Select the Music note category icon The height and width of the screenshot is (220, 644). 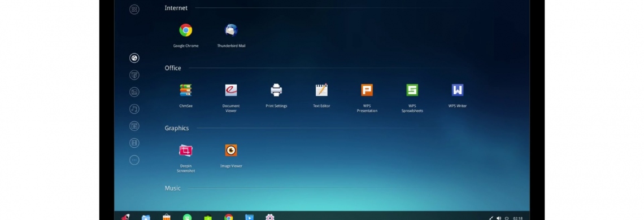pos(134,109)
